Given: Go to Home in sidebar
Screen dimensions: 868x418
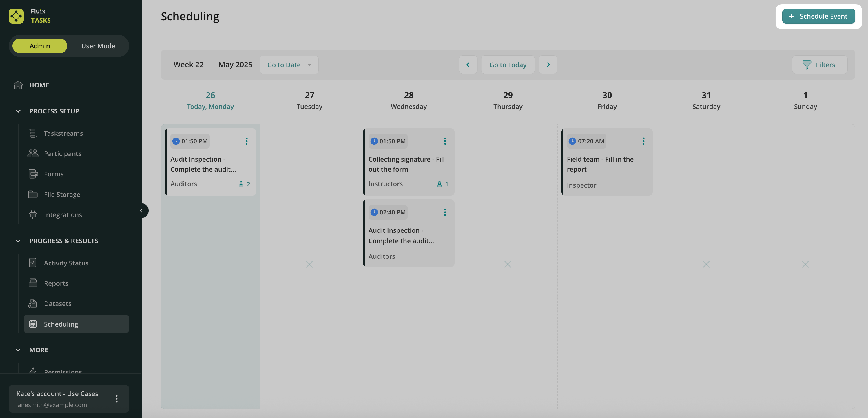Looking at the screenshot, I should pyautogui.click(x=39, y=85).
